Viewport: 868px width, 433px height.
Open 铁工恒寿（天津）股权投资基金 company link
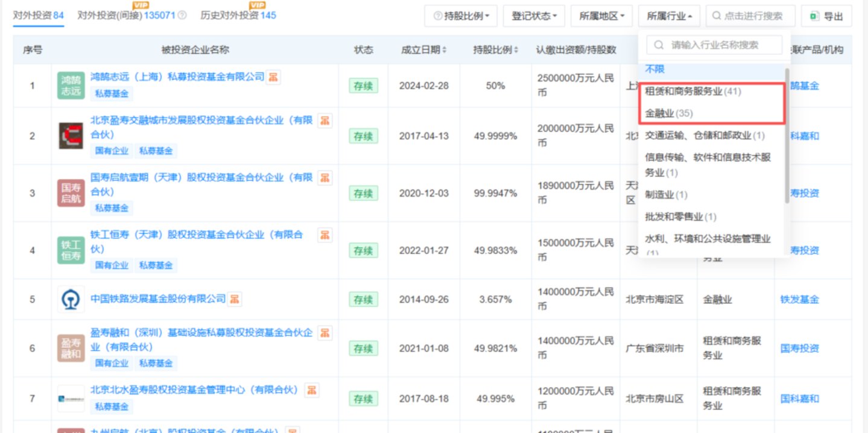(197, 241)
